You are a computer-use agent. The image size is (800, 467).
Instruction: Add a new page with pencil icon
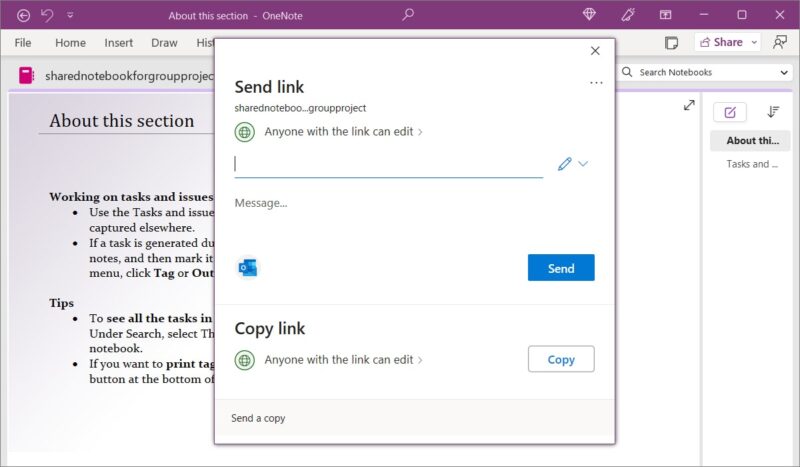(x=730, y=112)
